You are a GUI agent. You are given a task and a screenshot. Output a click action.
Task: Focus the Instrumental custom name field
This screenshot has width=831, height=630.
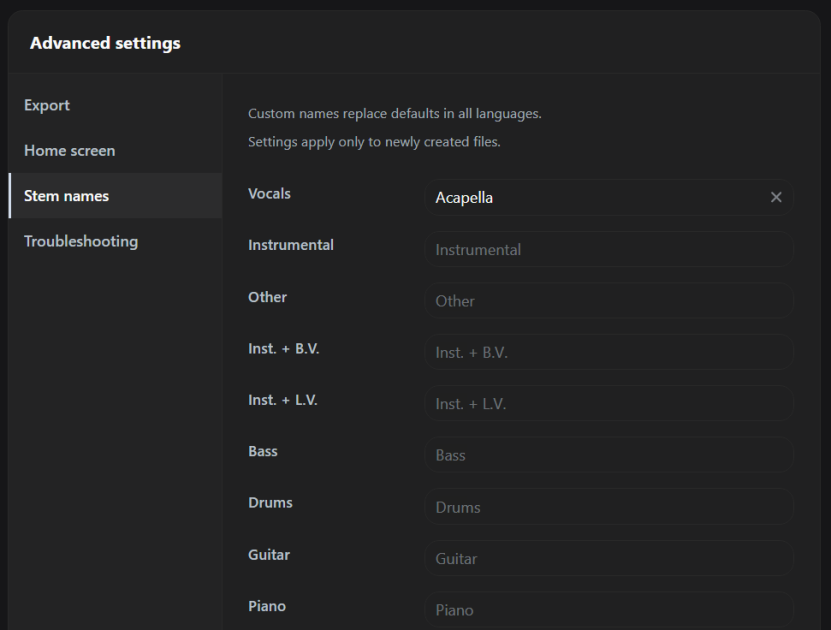coord(609,249)
